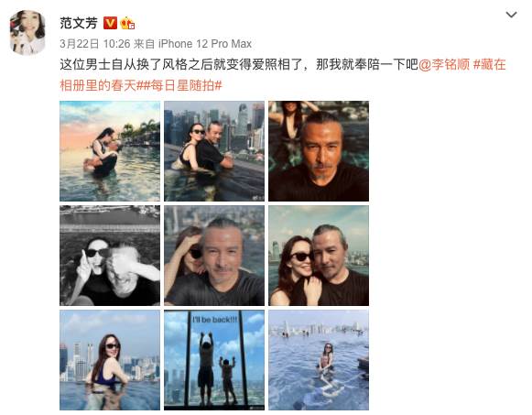
Task: Open the post options chevron menu
Action: pyautogui.click(x=511, y=15)
